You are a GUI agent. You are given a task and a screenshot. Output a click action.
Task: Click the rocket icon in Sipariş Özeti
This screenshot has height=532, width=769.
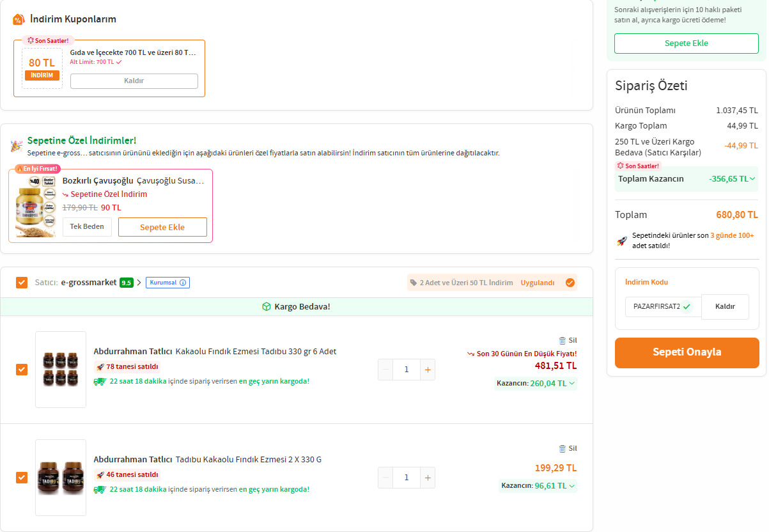tap(621, 241)
